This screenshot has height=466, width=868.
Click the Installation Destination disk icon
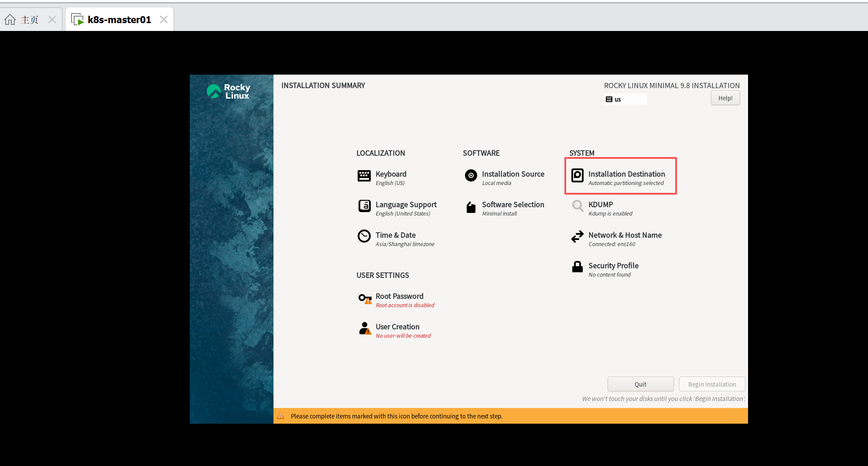[577, 175]
